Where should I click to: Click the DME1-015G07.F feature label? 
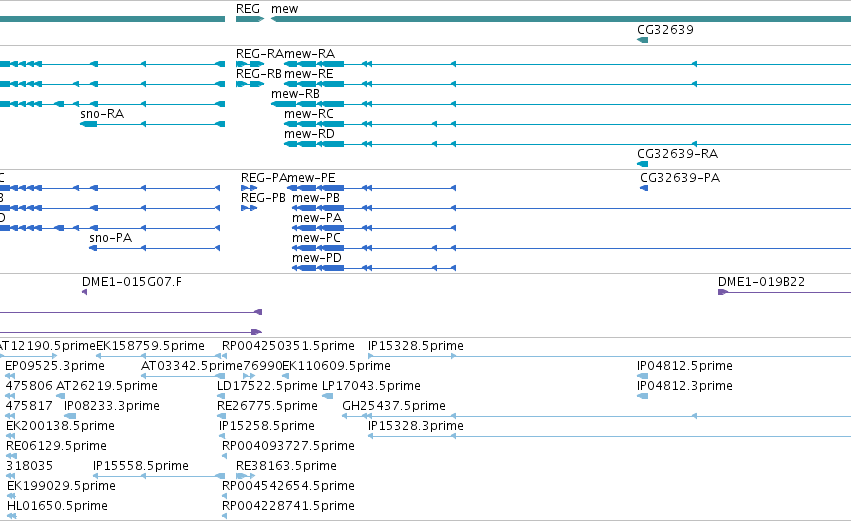pos(132,282)
